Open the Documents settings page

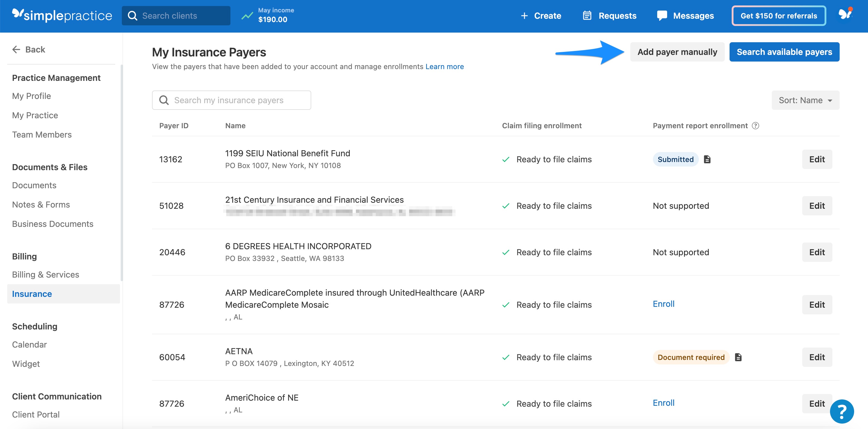[x=34, y=185]
